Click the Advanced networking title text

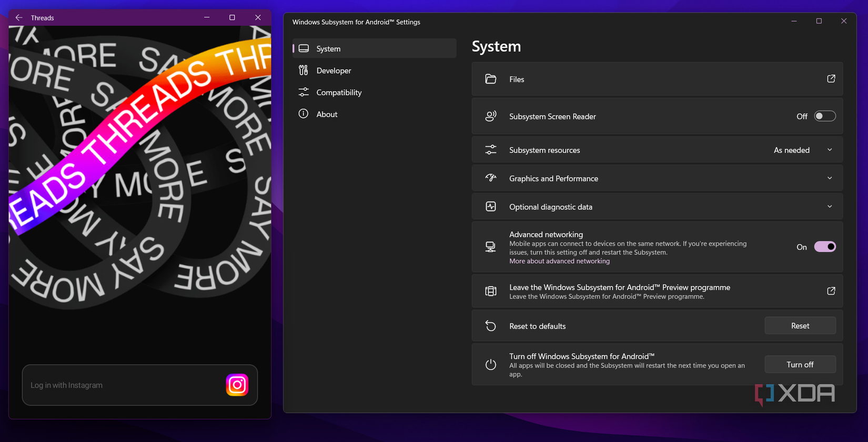546,234
